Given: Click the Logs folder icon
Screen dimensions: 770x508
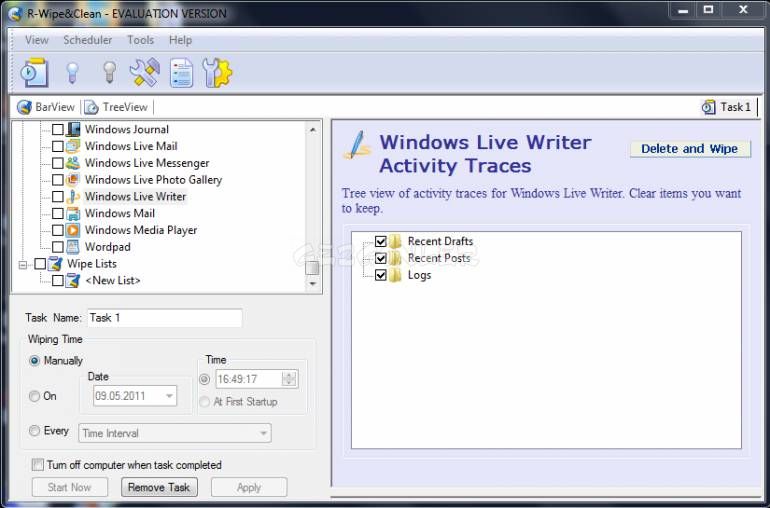Looking at the screenshot, I should (x=395, y=275).
